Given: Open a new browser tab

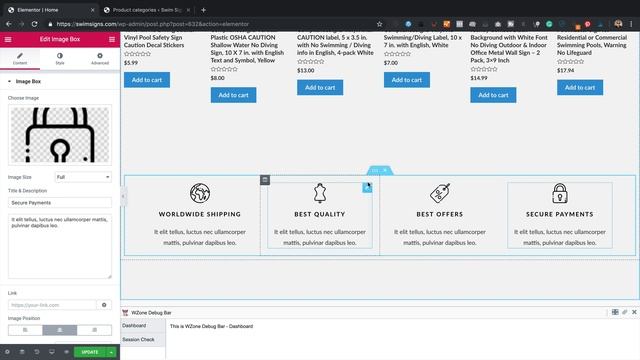Looking at the screenshot, I should 203,10.
